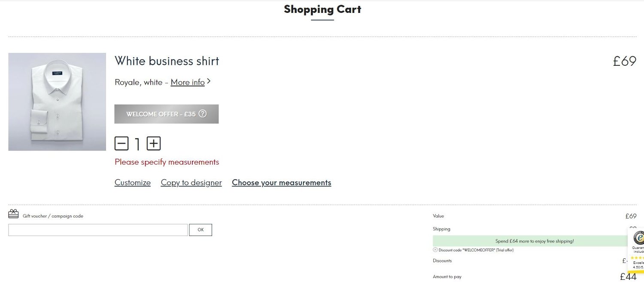
Task: Open the White business shirt title
Action: coord(167,61)
